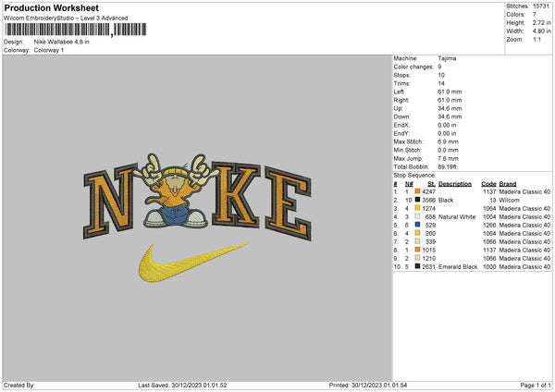555x392 pixels.
Task: Select the Max Stitch value '6.9 mm'
Action: (448, 141)
